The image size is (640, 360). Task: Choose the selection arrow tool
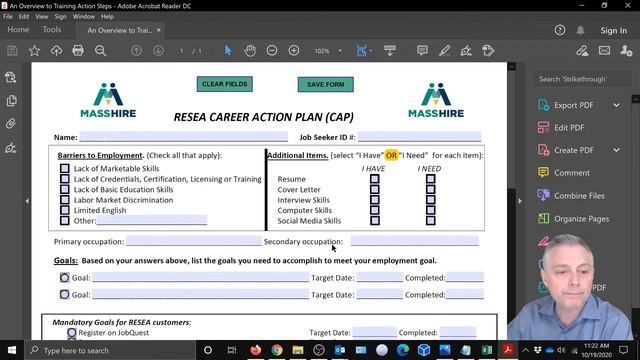228,51
